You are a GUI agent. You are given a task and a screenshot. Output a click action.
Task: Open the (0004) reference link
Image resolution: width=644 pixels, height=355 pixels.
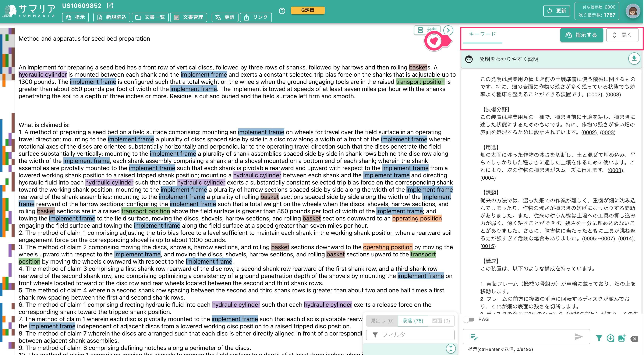pyautogui.click(x=488, y=178)
